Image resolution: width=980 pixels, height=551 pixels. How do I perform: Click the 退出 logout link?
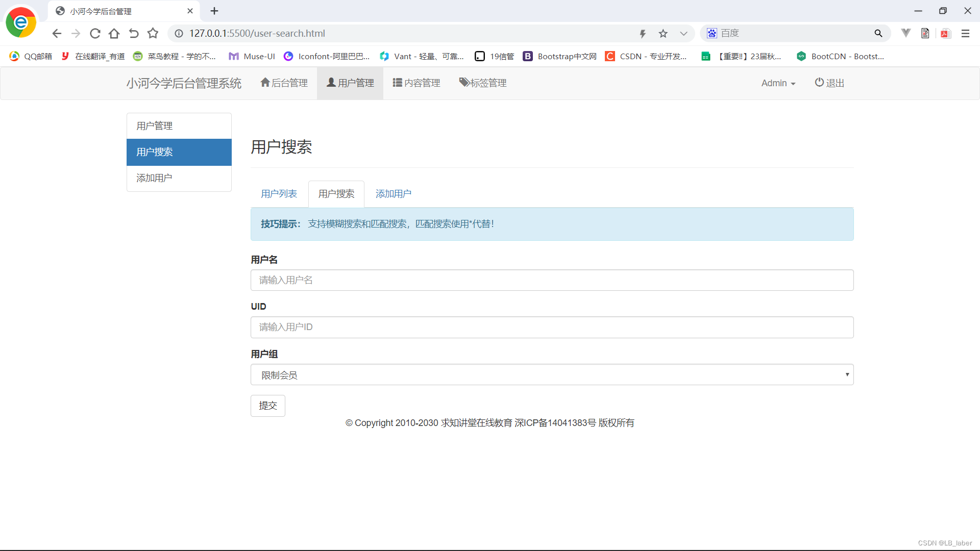click(x=829, y=83)
